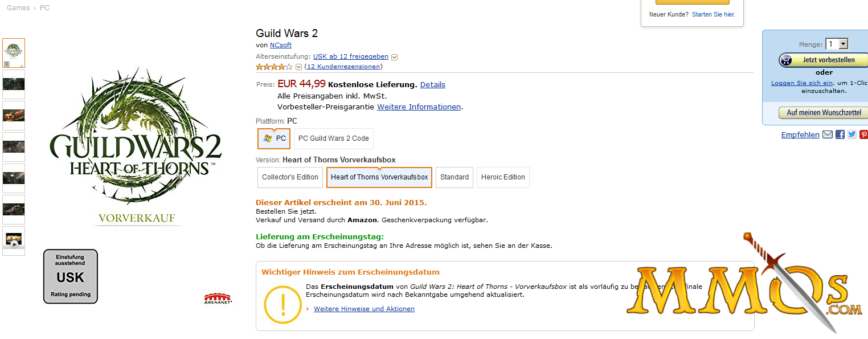Follow the Weitere Hinweise und Aktionen link

pyautogui.click(x=364, y=309)
